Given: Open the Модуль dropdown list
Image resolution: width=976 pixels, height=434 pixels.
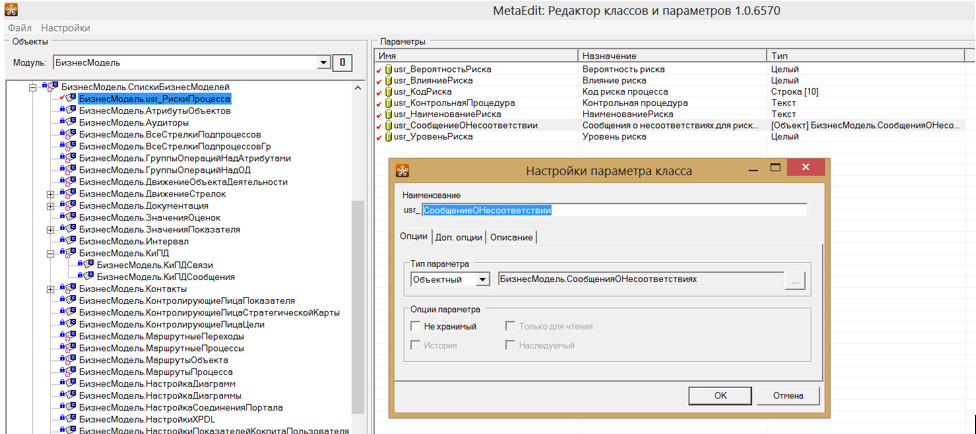Looking at the screenshot, I should click(x=323, y=62).
